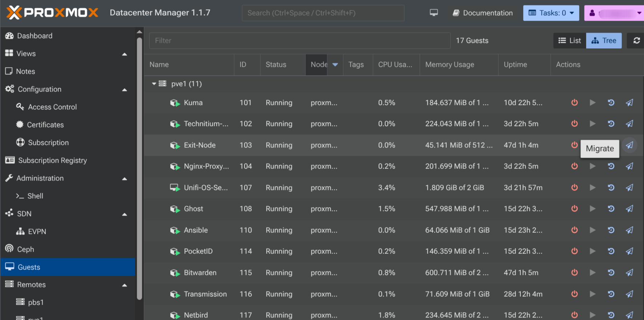Click the migrate paper-plane icon for Kuma
This screenshot has width=644, height=320.
(629, 102)
